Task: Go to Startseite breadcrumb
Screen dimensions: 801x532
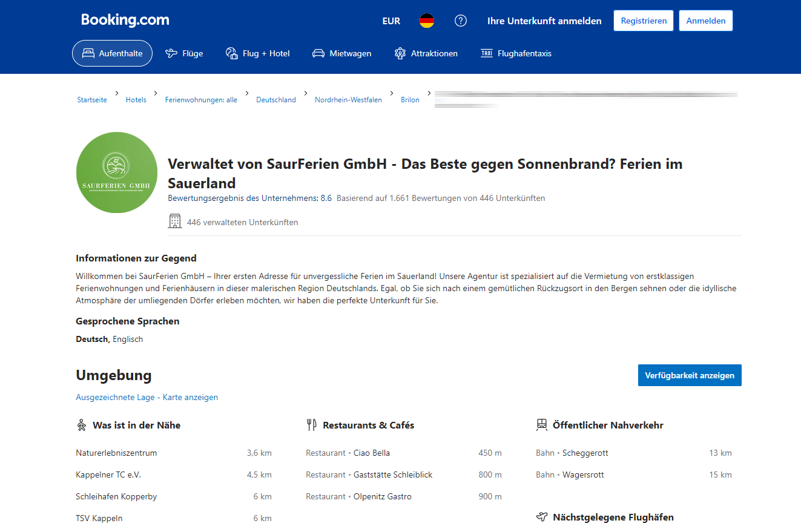Action: pyautogui.click(x=92, y=100)
